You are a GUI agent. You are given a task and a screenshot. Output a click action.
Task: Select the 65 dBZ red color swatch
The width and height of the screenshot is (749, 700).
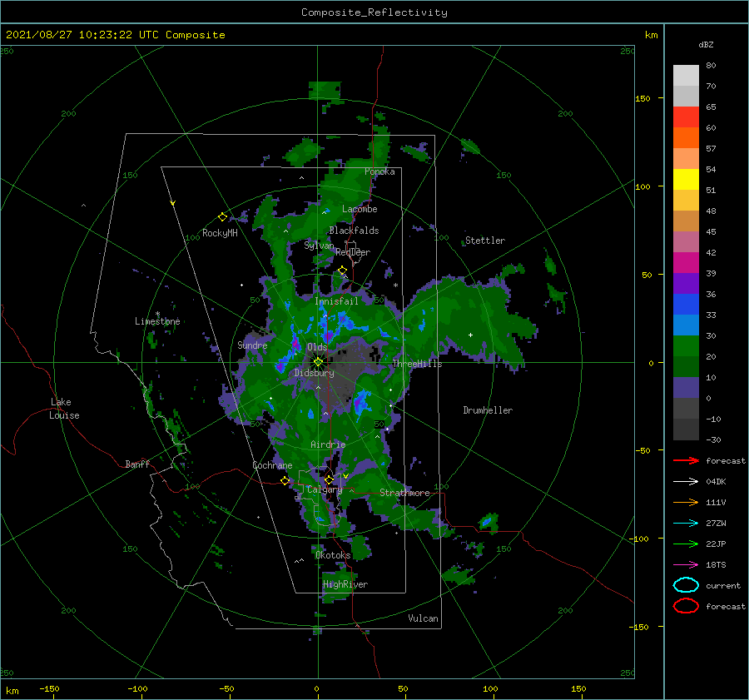686,117
